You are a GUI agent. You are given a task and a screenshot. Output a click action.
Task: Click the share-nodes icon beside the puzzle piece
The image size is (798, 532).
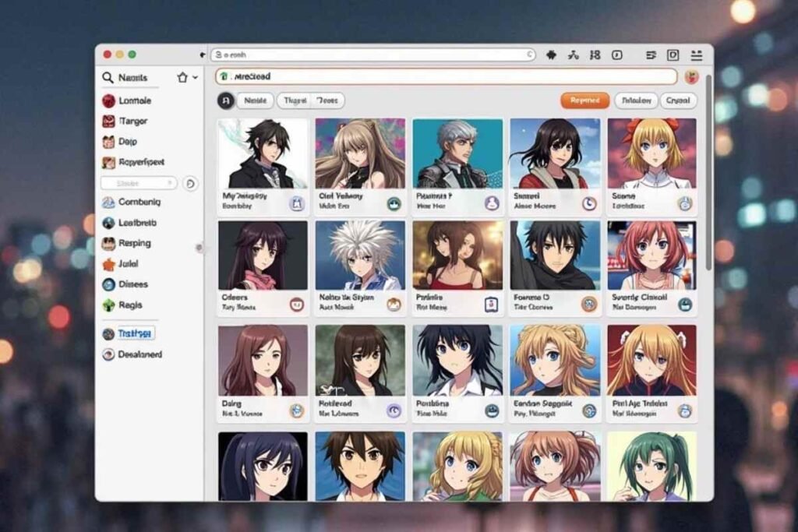coord(574,55)
